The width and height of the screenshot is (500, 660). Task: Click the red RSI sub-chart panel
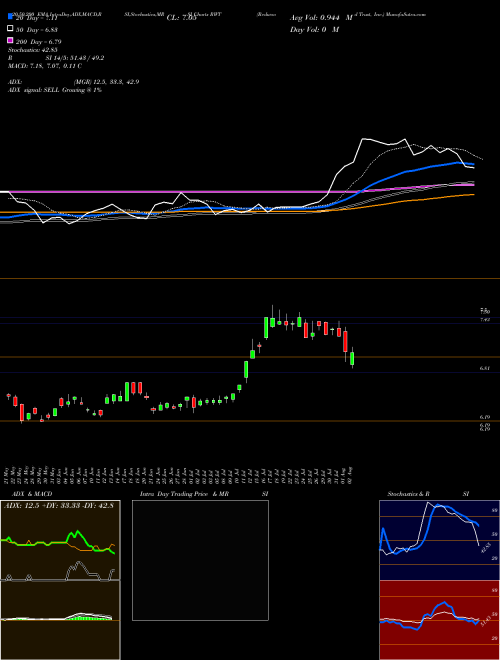438,620
